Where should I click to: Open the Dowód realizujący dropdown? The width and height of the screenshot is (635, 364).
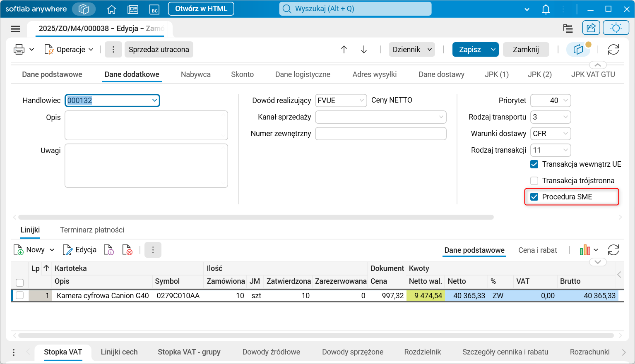click(361, 101)
